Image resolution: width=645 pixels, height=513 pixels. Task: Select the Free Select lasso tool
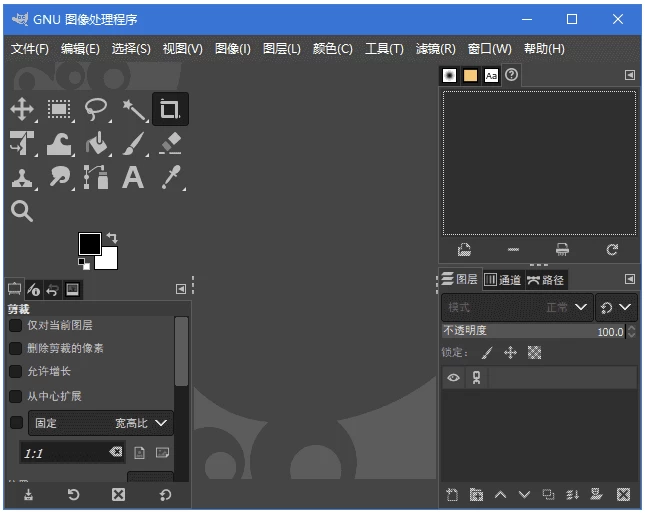pos(96,110)
